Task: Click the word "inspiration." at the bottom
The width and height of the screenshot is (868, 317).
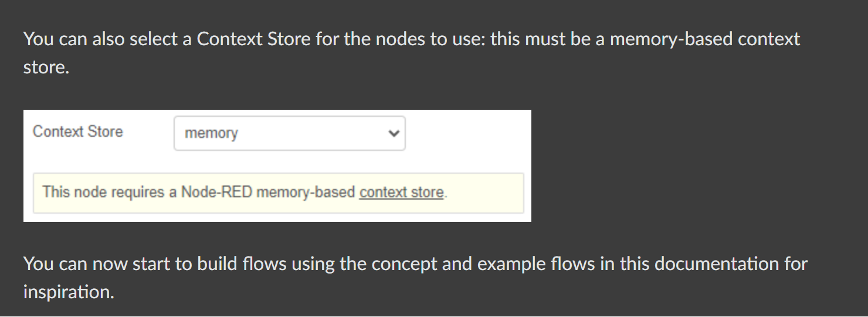Action: point(69,292)
